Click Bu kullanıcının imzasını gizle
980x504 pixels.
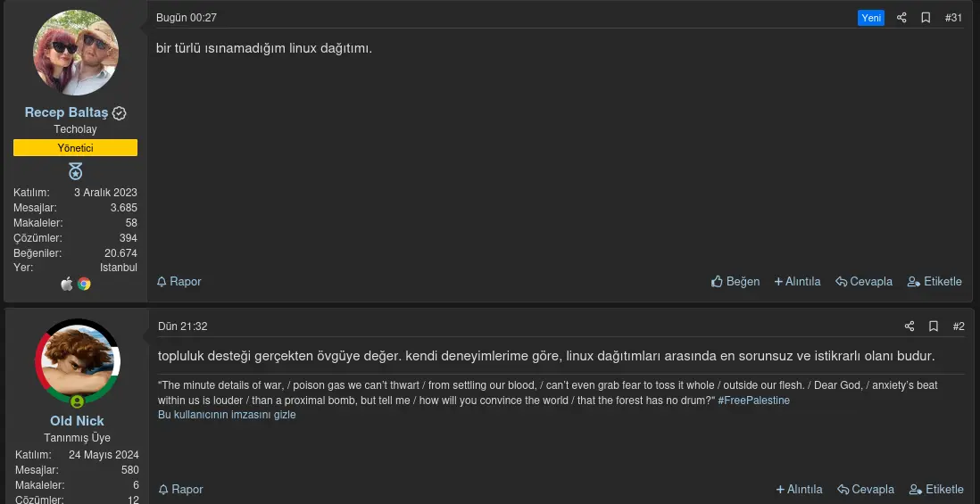pos(227,415)
